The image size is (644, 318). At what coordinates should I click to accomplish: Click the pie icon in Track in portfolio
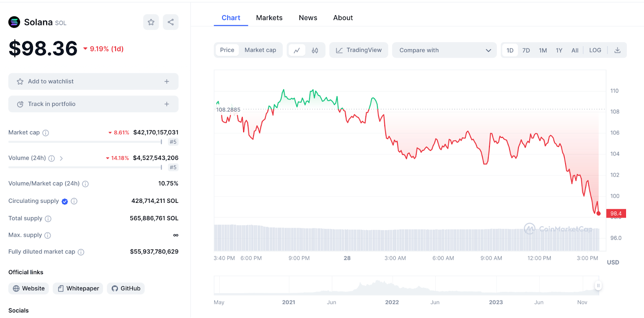[20, 104]
